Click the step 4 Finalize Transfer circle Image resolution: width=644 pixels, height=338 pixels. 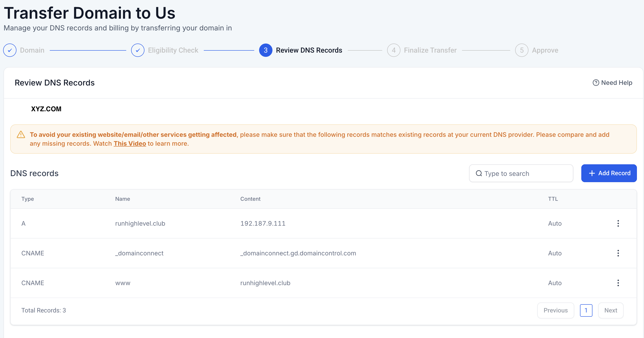(x=394, y=50)
